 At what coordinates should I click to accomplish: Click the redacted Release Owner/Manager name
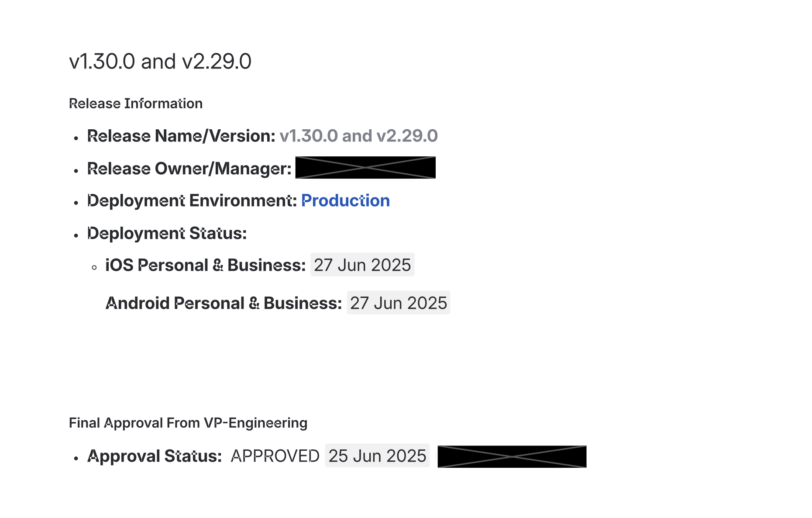[365, 168]
